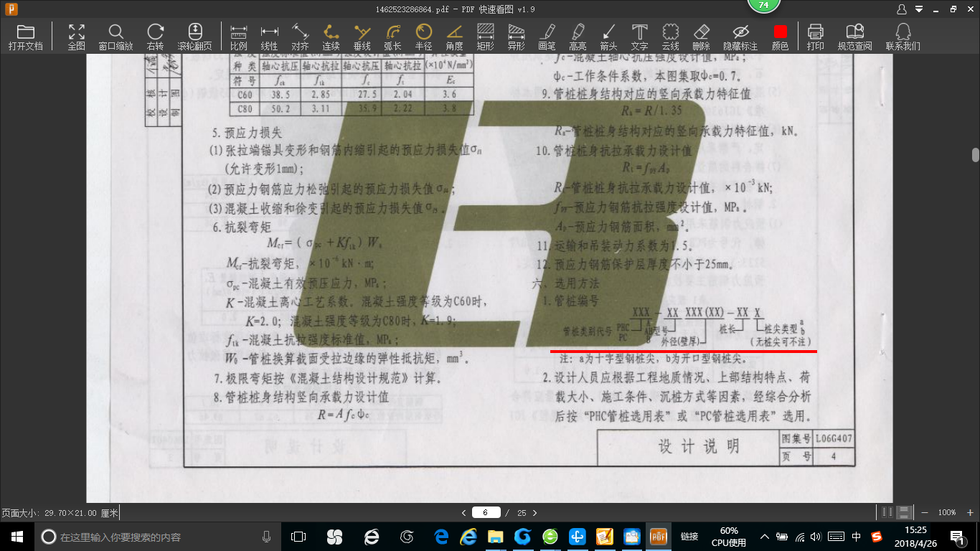
Task: Open the red 颜色 color picker
Action: point(780,37)
